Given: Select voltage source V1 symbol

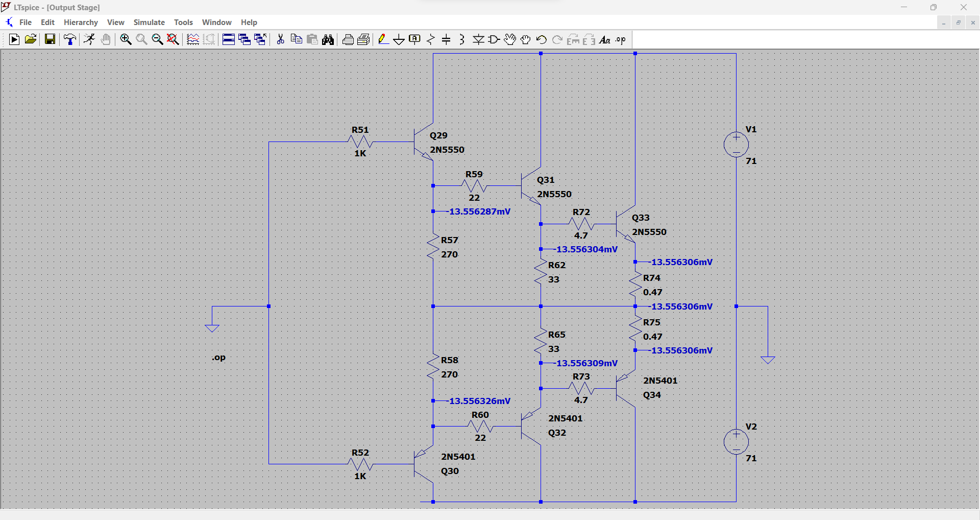Looking at the screenshot, I should pos(736,145).
